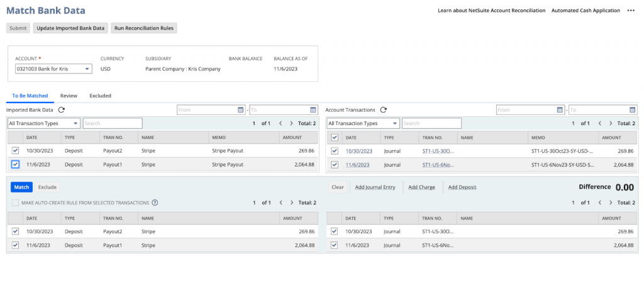
Task: Go to previous page of Account Transactions
Action: point(599,124)
